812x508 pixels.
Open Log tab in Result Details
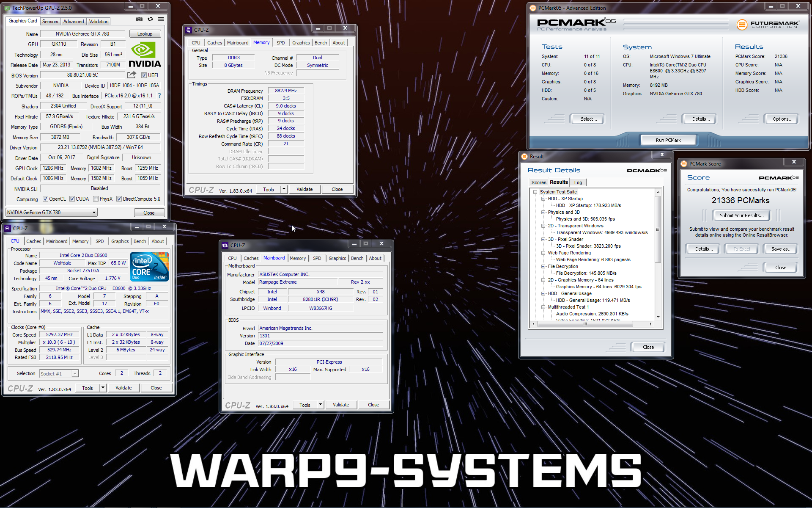pos(578,182)
